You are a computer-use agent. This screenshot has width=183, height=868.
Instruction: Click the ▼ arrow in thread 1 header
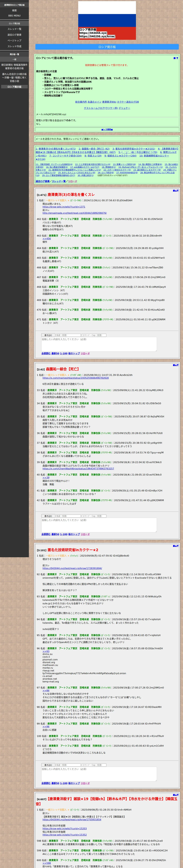178,191
